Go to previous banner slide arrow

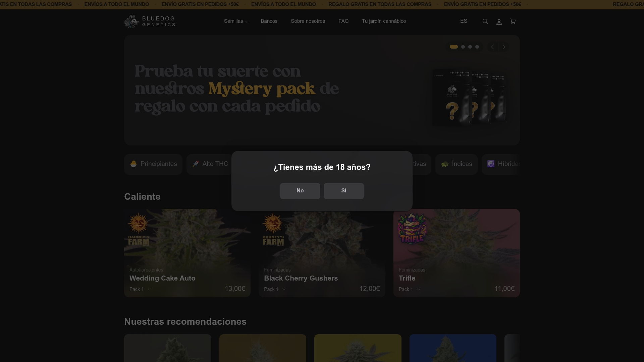[492, 47]
